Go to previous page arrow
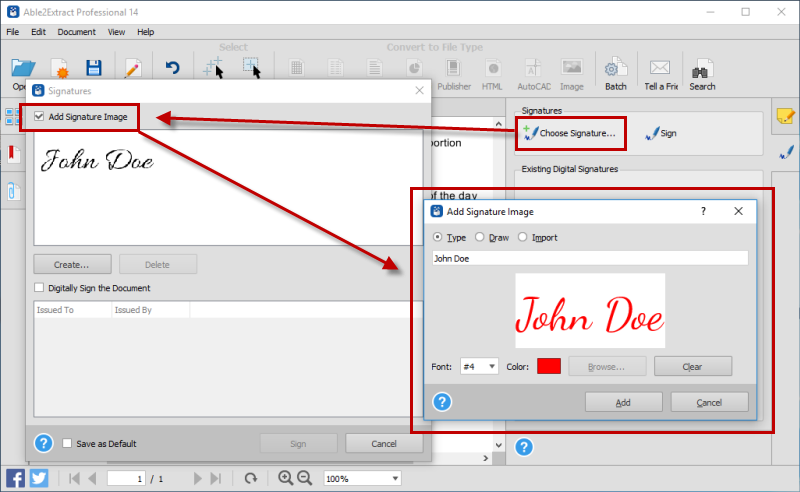 pos(92,478)
